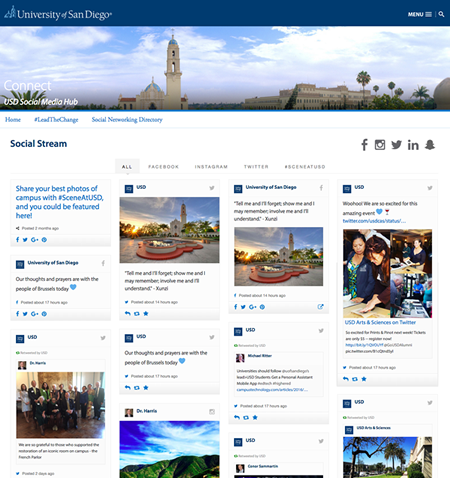The height and width of the screenshot is (478, 450).
Task: Open the pic.twitter.com link in the Pinot tweet
Action: point(369,351)
